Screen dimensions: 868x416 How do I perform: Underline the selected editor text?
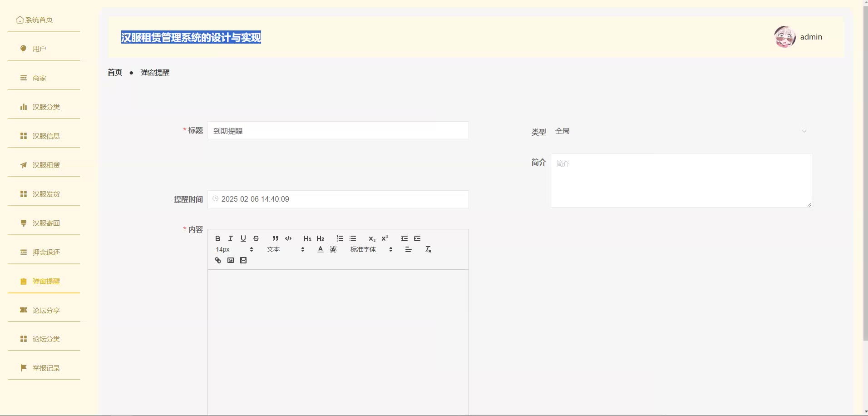point(243,238)
